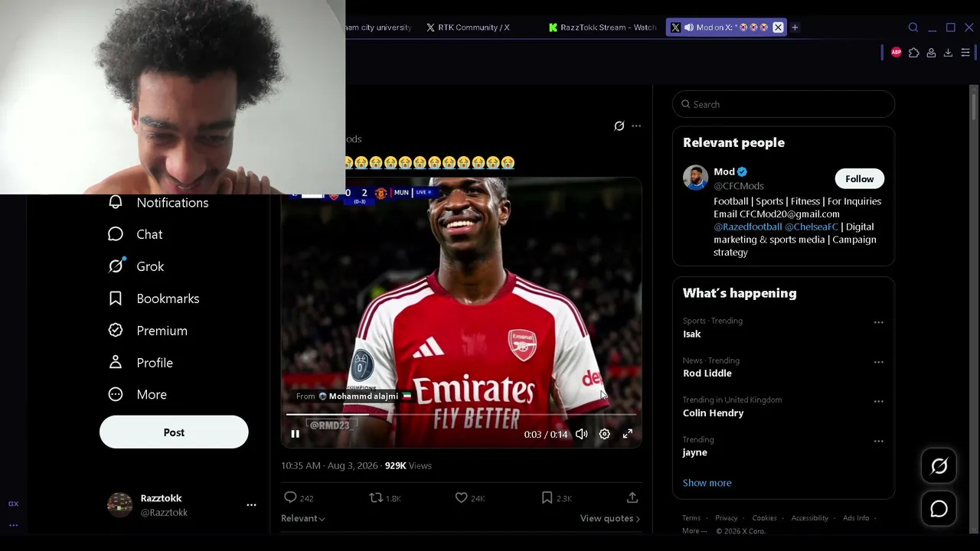The width and height of the screenshot is (980, 551).
Task: Open the ABP ad blocker extension
Action: (x=897, y=53)
